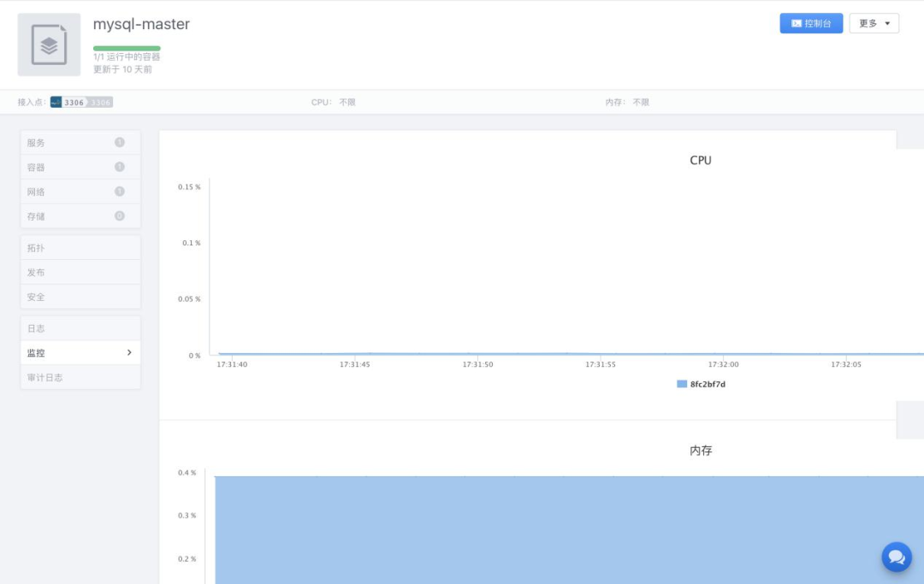
Task: Open the 审计日志 sidebar item
Action: (x=80, y=377)
